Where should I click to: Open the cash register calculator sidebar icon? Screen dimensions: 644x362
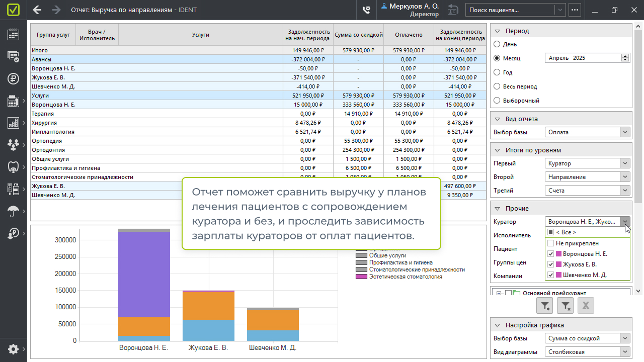[x=14, y=101]
